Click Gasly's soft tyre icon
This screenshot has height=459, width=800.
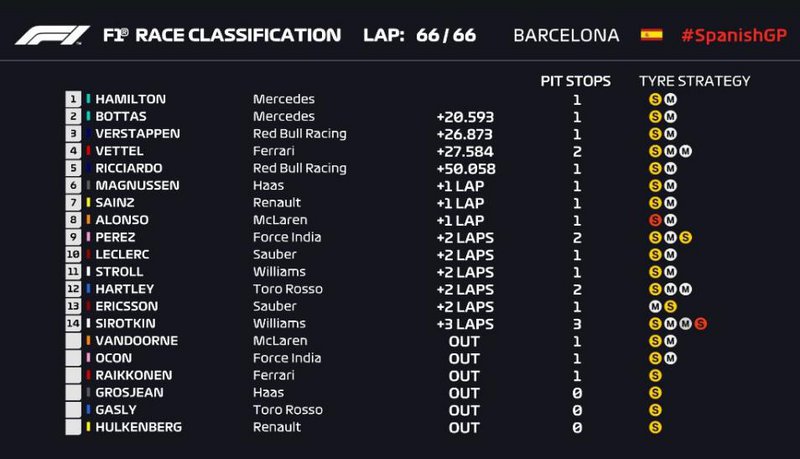pyautogui.click(x=655, y=410)
